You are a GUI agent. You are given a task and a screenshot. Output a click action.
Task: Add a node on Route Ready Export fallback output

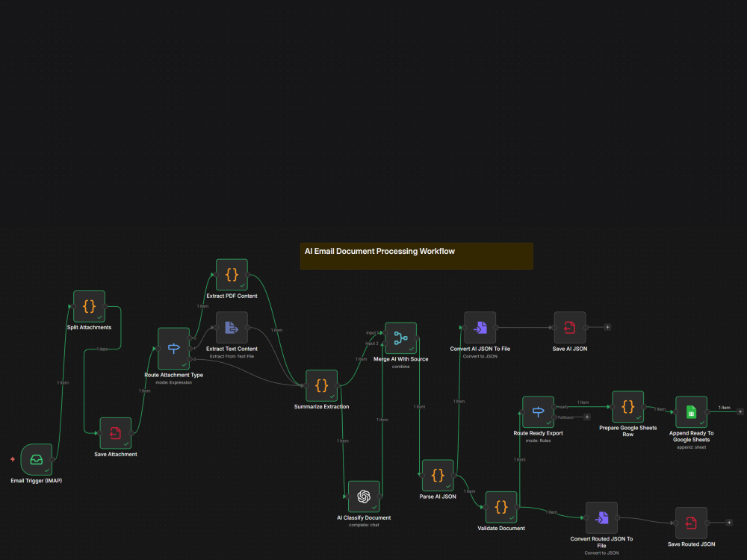587,417
